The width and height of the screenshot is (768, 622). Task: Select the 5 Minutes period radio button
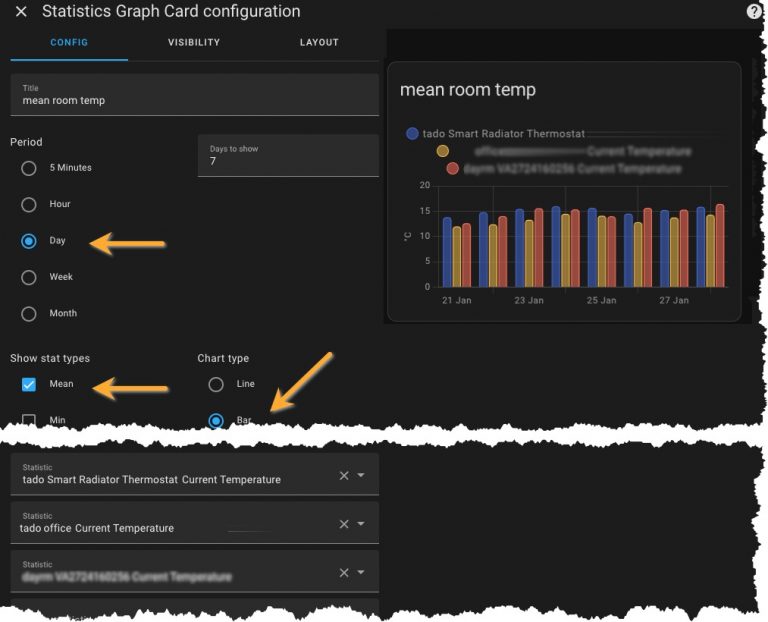click(29, 168)
